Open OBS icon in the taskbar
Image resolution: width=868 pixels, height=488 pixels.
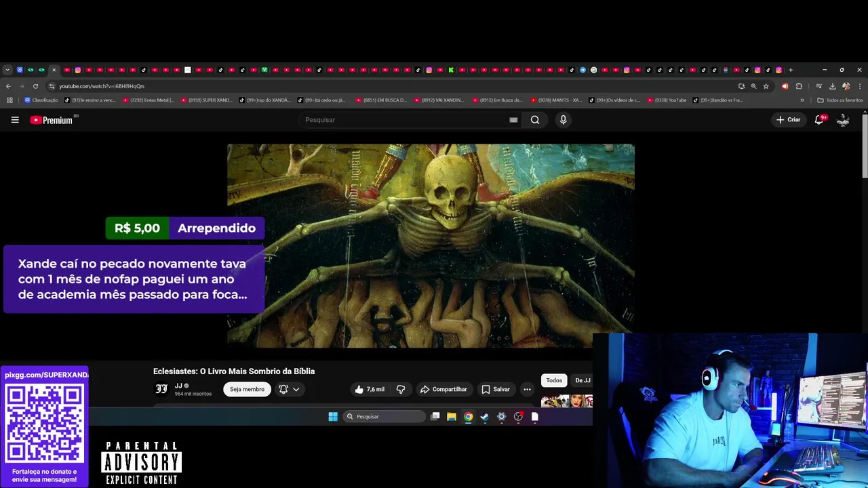coord(518,417)
